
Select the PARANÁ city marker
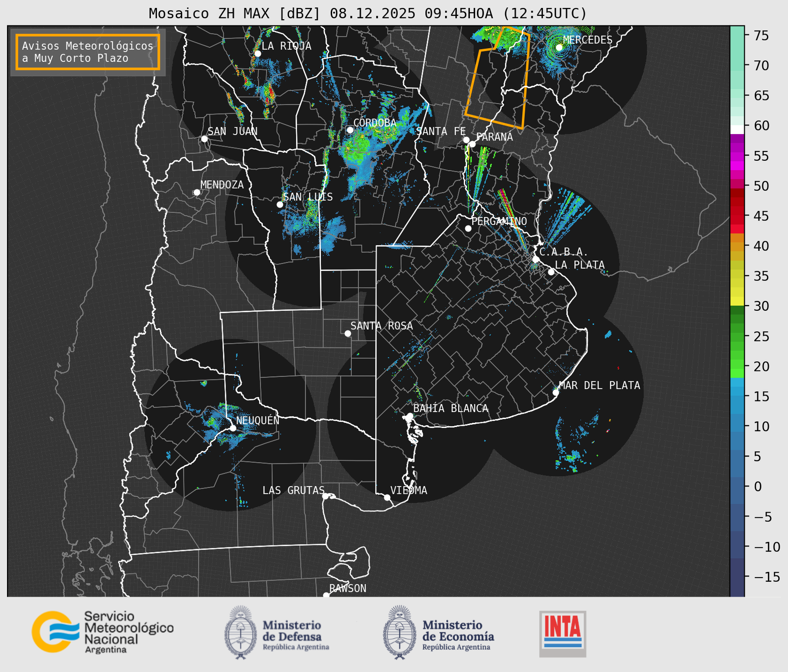[472, 144]
